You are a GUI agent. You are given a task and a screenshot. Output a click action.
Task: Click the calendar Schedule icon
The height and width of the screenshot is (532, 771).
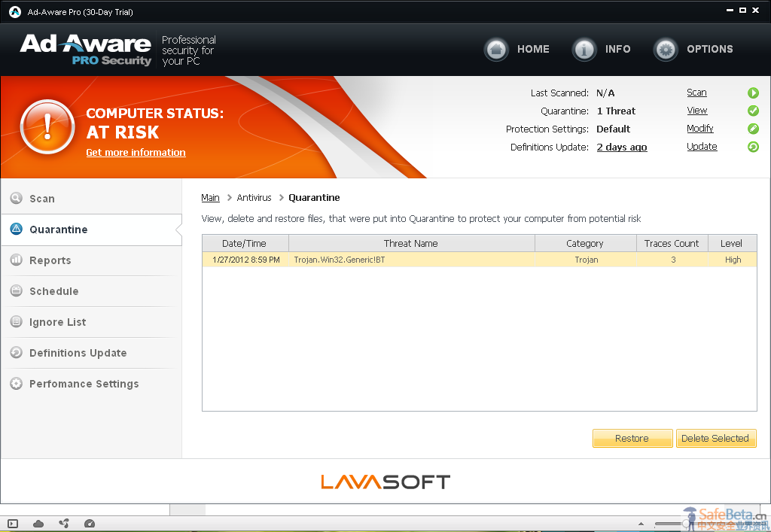tap(17, 290)
